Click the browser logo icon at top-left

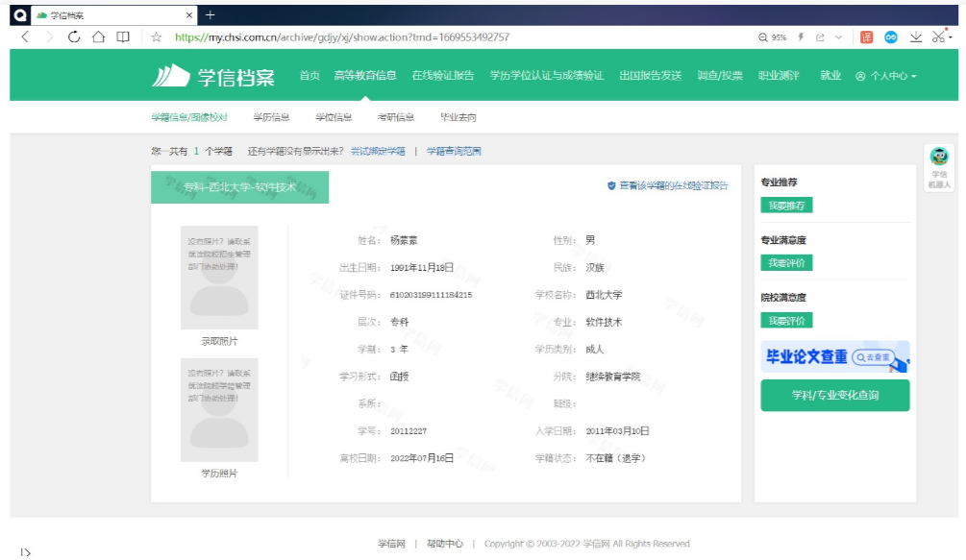[20, 14]
